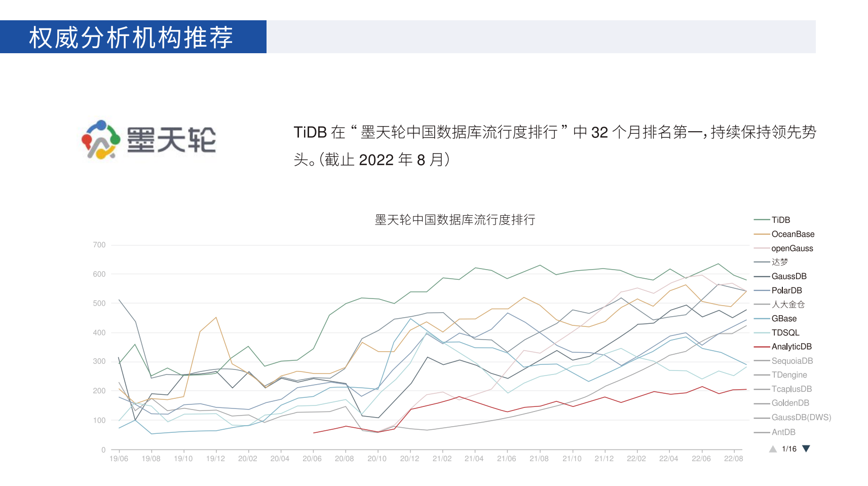Screen dimensions: 868x486
Task: Click the x-axis label 20/02
Action: pos(248,459)
